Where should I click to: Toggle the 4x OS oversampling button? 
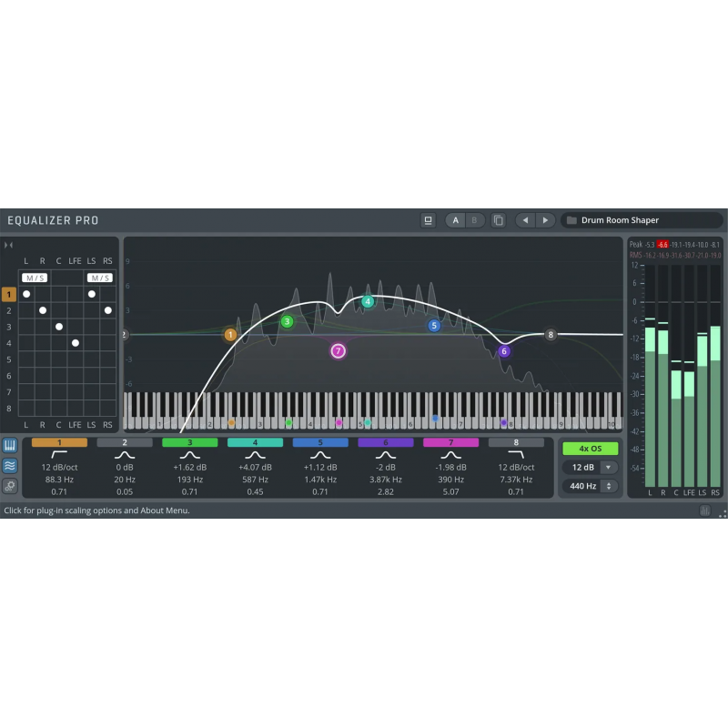pos(590,449)
